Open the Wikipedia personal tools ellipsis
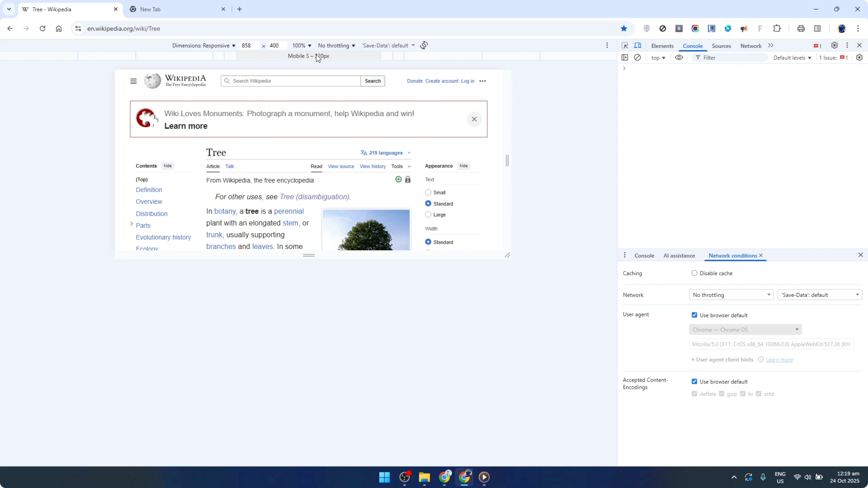The image size is (868, 488). coord(483,81)
